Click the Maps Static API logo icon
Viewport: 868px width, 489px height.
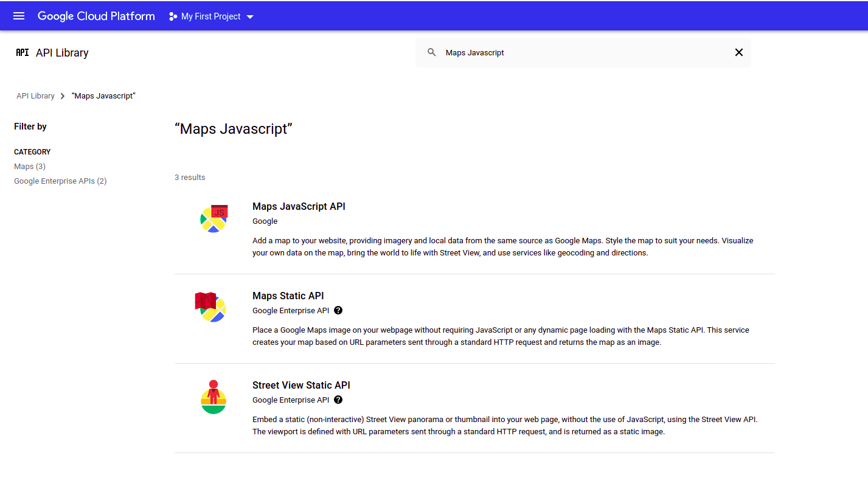click(x=210, y=307)
